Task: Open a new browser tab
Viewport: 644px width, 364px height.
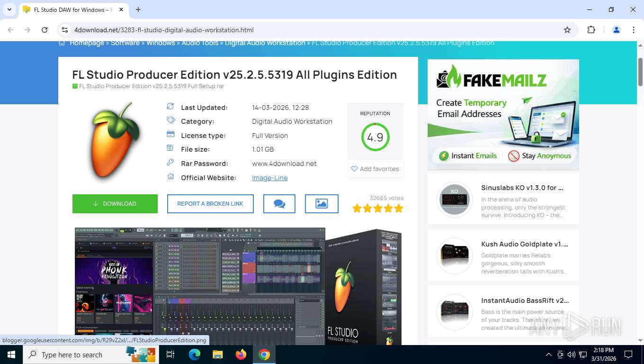Action: click(138, 9)
